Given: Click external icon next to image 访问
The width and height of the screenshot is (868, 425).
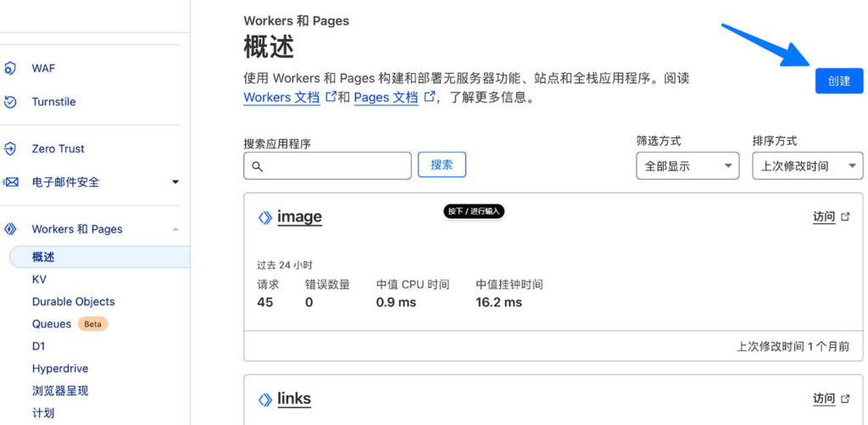Looking at the screenshot, I should 845,217.
